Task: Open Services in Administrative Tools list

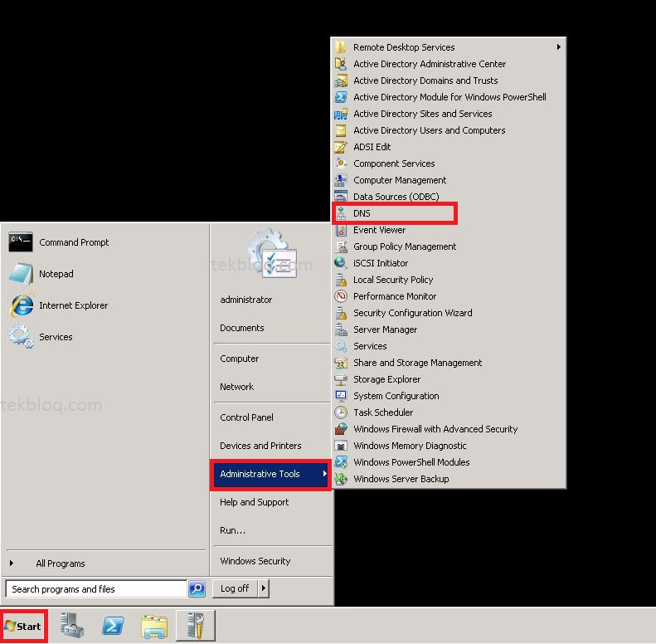Action: click(370, 346)
